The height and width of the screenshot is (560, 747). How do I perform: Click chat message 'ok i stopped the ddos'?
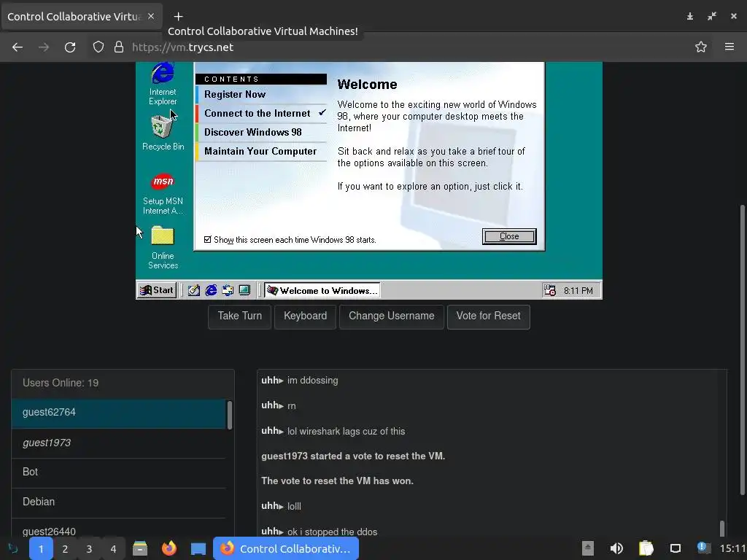point(332,532)
